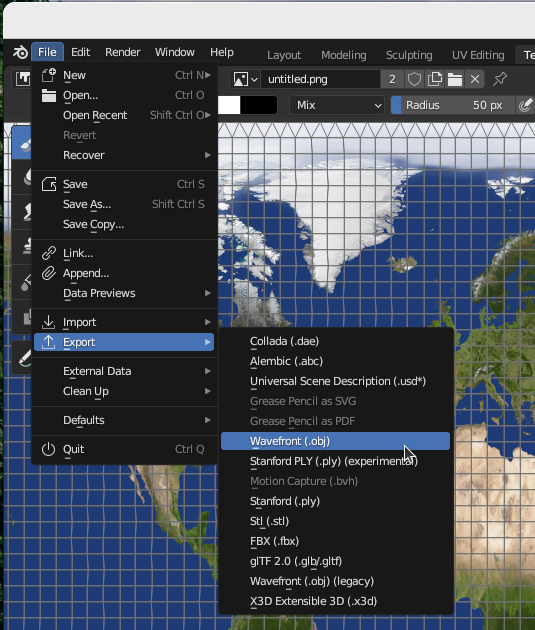This screenshot has width=535, height=630.
Task: Click the untitled.png image name field
Action: (x=321, y=79)
